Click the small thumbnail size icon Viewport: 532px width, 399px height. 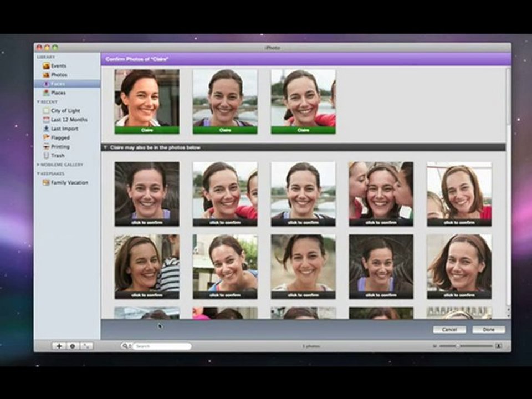click(x=434, y=346)
